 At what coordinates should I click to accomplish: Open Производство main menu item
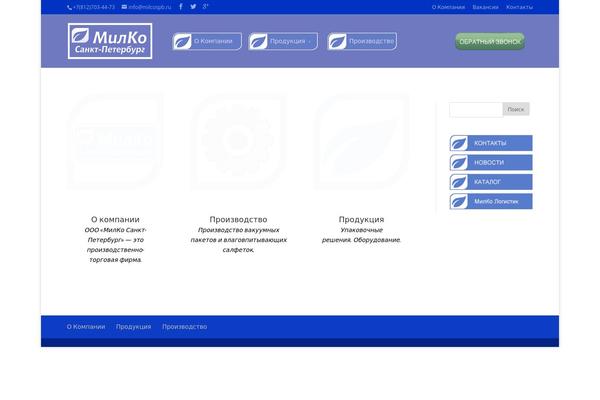(x=362, y=41)
